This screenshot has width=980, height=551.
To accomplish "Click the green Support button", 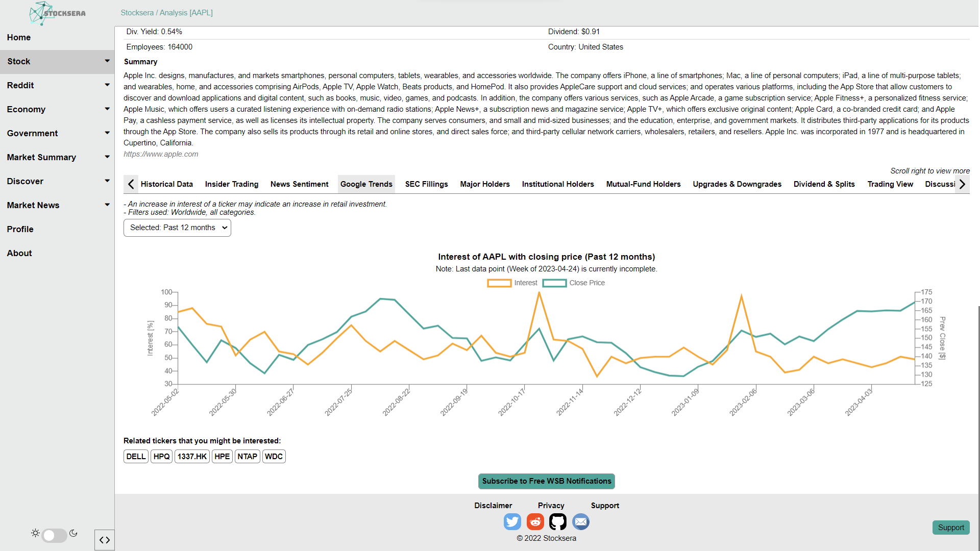I will pos(950,528).
